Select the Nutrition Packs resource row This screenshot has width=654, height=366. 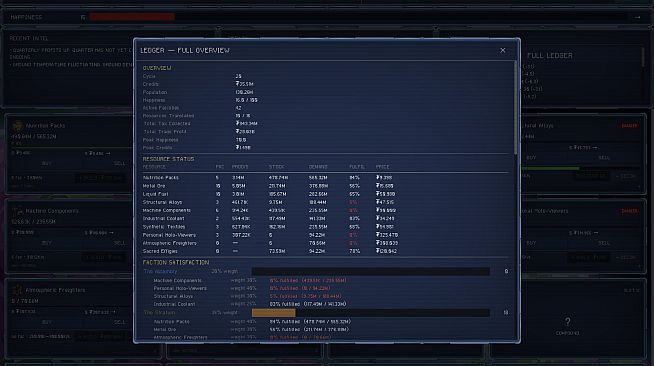325,178
